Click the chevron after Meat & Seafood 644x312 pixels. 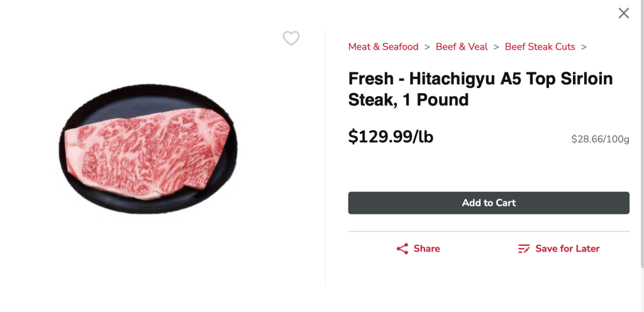click(427, 47)
